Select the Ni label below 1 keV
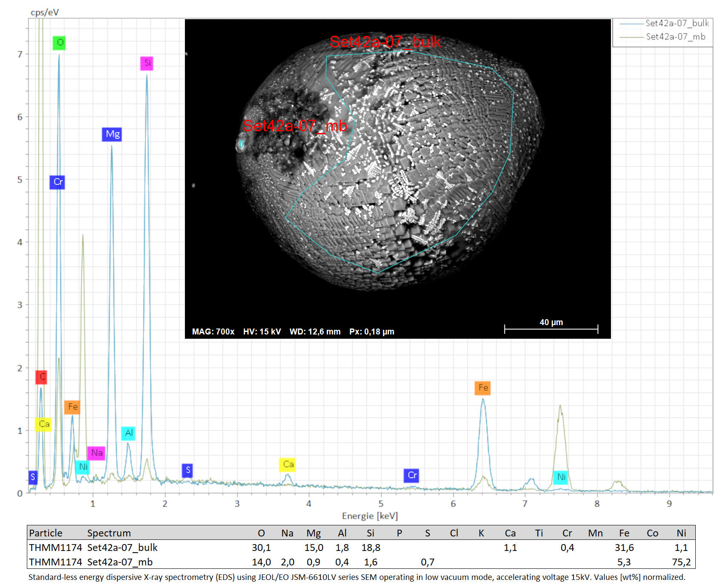This screenshot has height=588, width=723. (x=83, y=467)
